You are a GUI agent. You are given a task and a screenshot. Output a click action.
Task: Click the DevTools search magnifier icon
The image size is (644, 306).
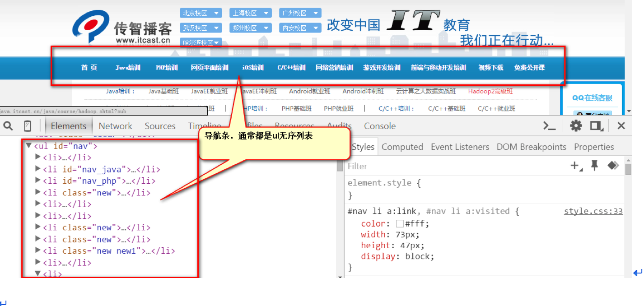click(8, 126)
